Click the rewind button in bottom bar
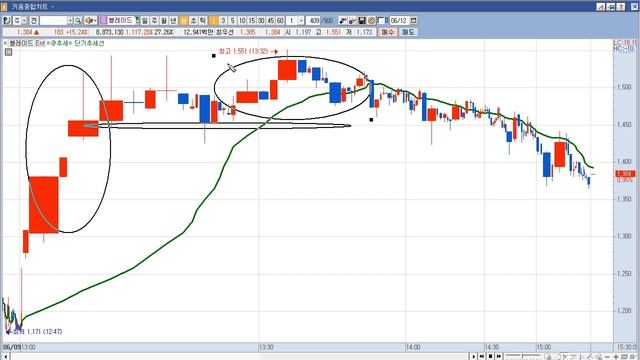This screenshot has height=360, width=640. pos(482,356)
